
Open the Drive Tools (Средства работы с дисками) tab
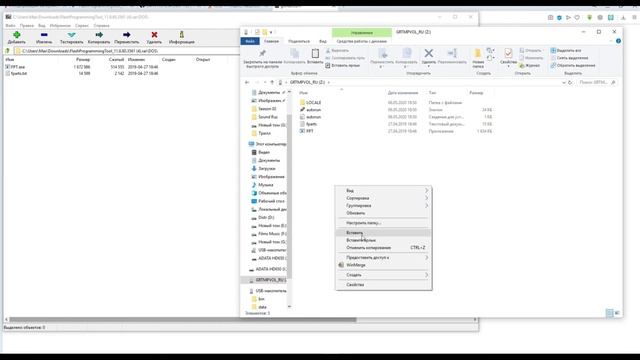point(362,41)
